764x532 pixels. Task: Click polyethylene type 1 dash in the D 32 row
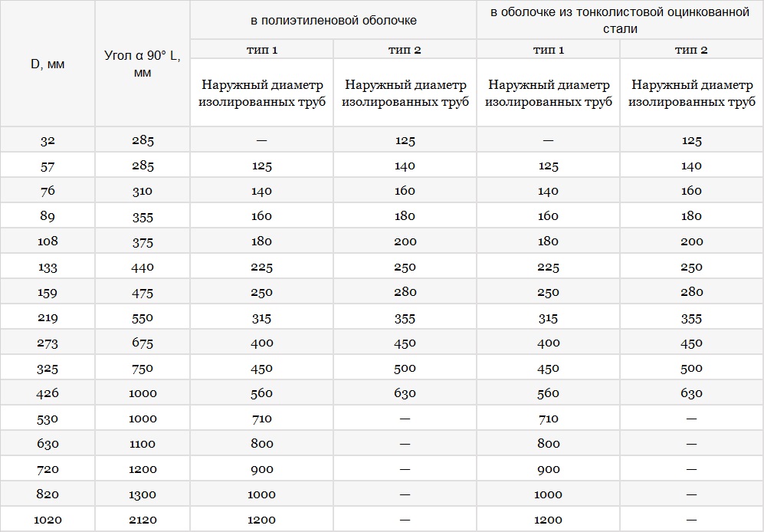[x=261, y=140]
